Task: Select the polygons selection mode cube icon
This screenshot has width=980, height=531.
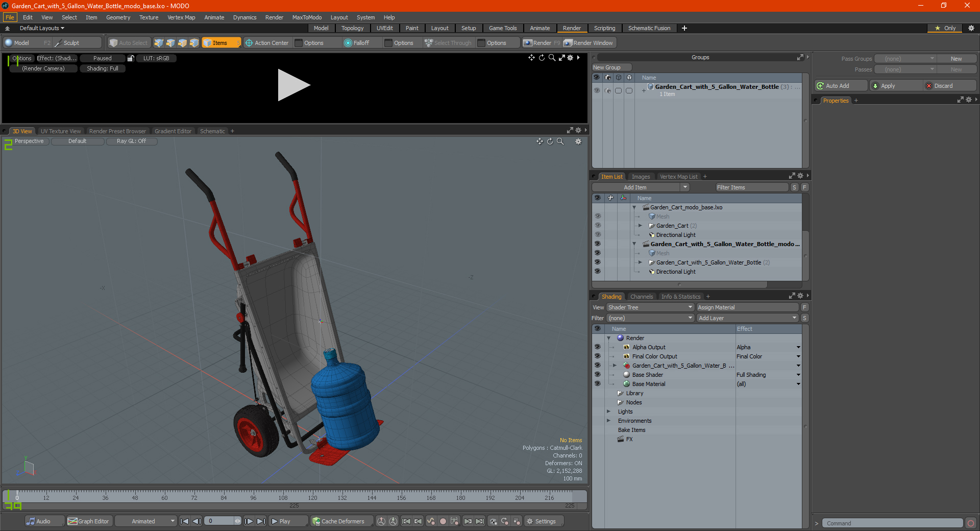Action: tap(182, 43)
